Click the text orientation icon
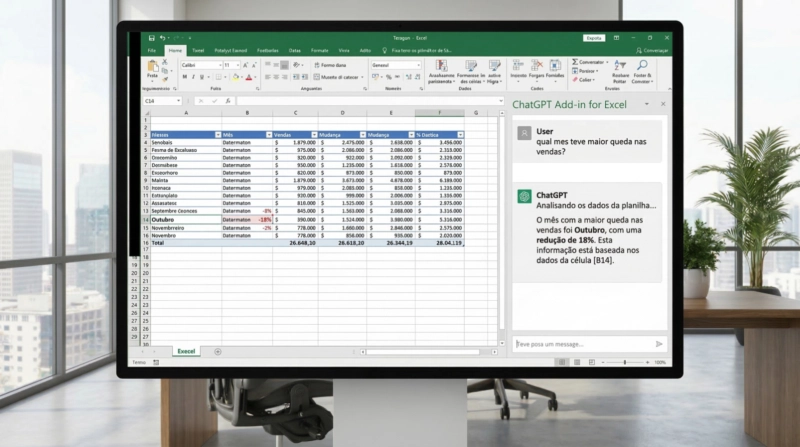The height and width of the screenshot is (447, 800). point(296,65)
